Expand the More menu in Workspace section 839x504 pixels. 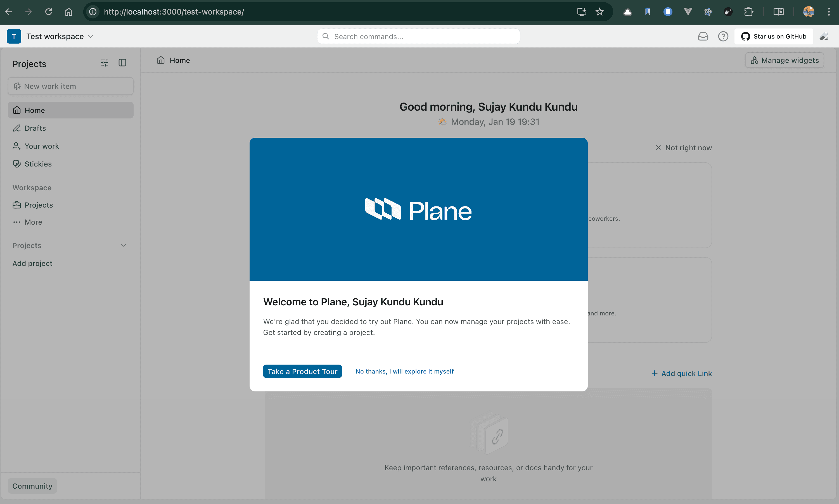click(x=71, y=222)
